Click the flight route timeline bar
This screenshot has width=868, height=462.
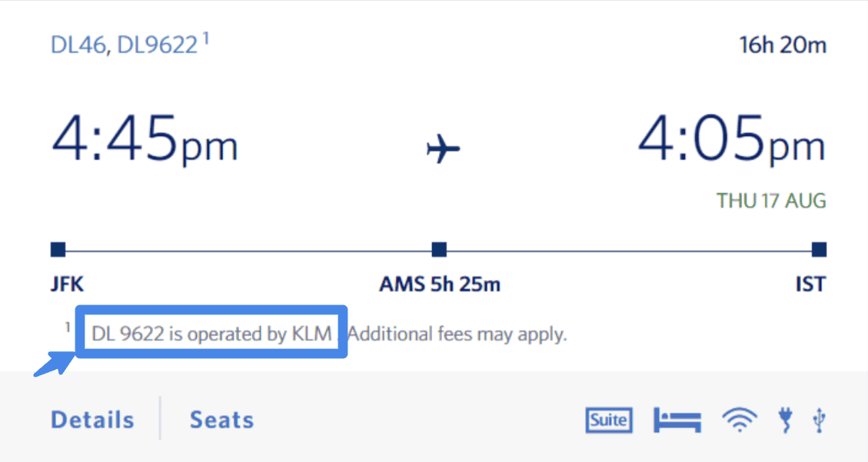(x=246, y=248)
